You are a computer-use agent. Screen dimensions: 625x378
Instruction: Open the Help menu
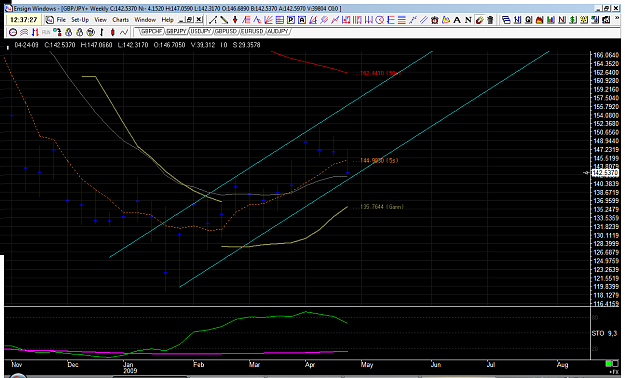click(x=167, y=20)
